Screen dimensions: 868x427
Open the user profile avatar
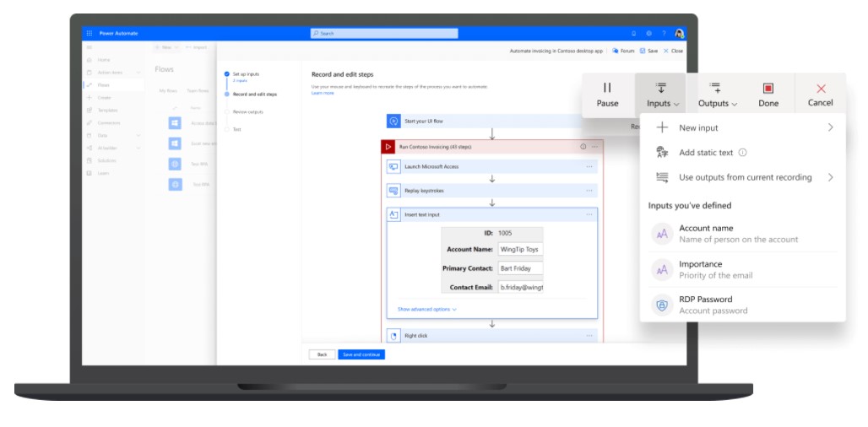pos(679,33)
